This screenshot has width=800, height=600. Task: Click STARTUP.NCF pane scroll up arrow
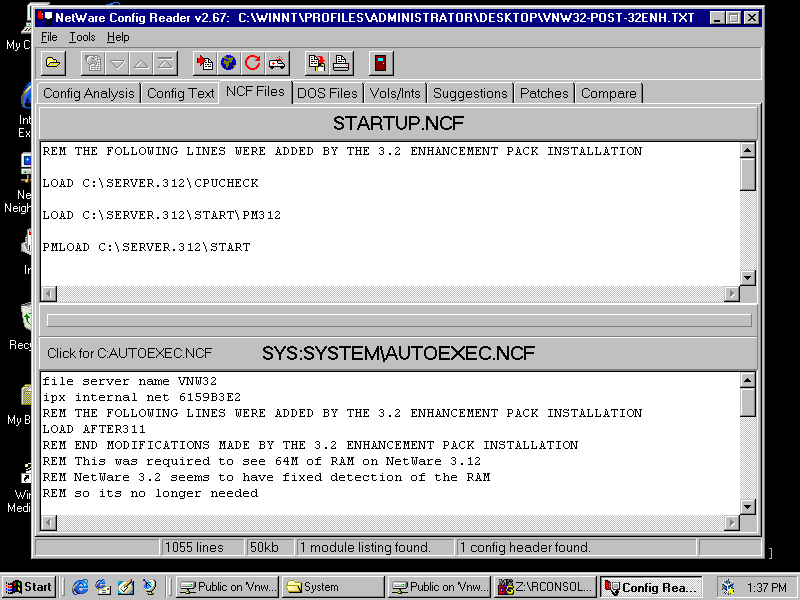tap(747, 150)
